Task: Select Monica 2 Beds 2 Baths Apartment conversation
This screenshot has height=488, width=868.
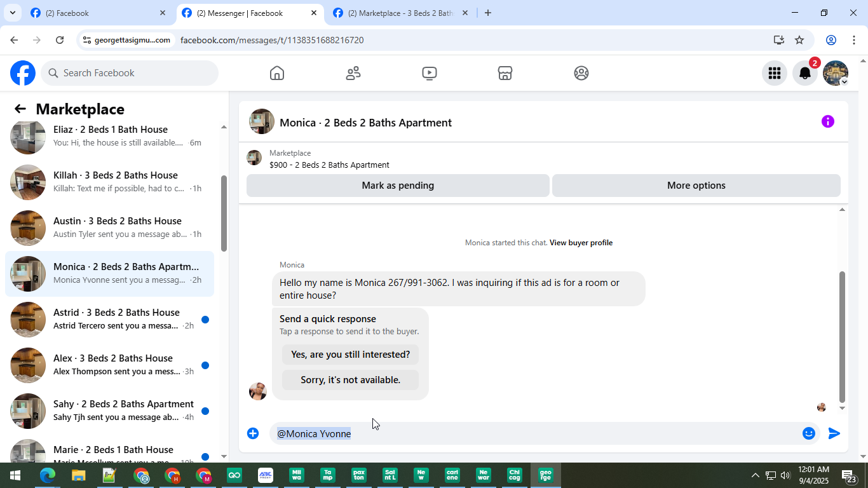Action: tap(109, 274)
